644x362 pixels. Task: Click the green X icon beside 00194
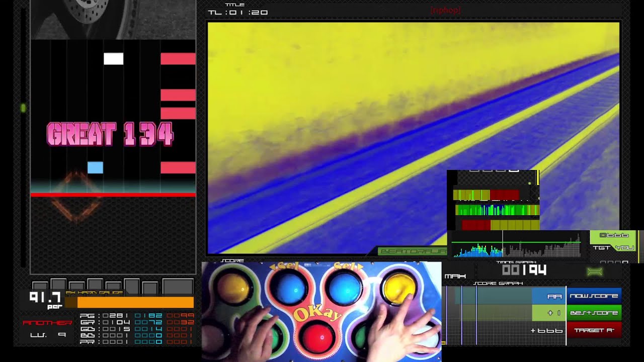pos(594,271)
